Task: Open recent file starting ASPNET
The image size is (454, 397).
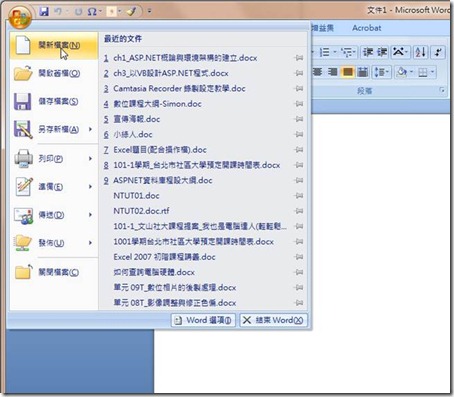Action: point(203,181)
